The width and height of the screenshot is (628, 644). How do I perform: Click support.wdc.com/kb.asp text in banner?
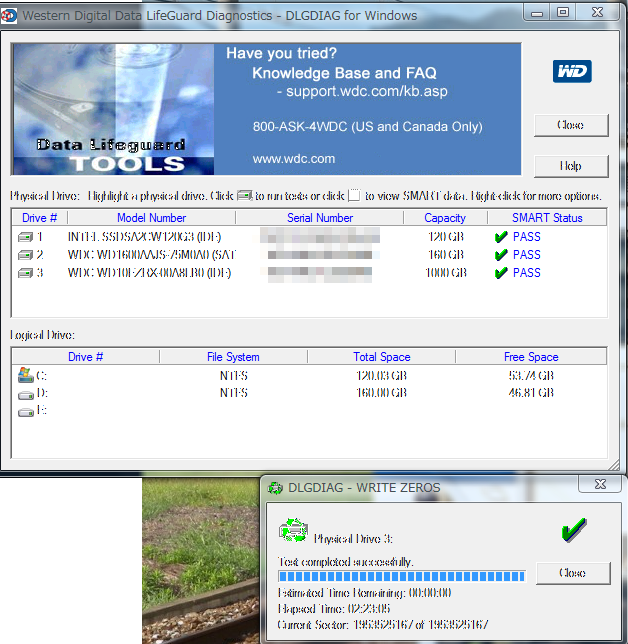tap(367, 92)
